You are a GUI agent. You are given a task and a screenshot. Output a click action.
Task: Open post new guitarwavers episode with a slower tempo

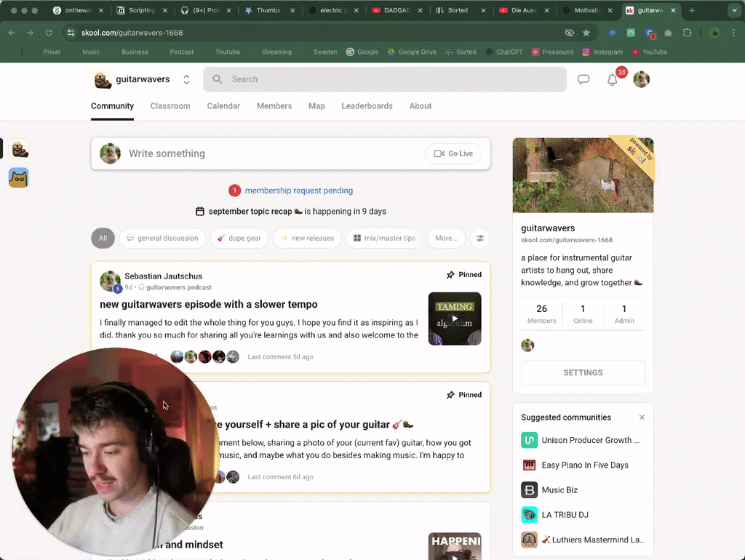(209, 304)
